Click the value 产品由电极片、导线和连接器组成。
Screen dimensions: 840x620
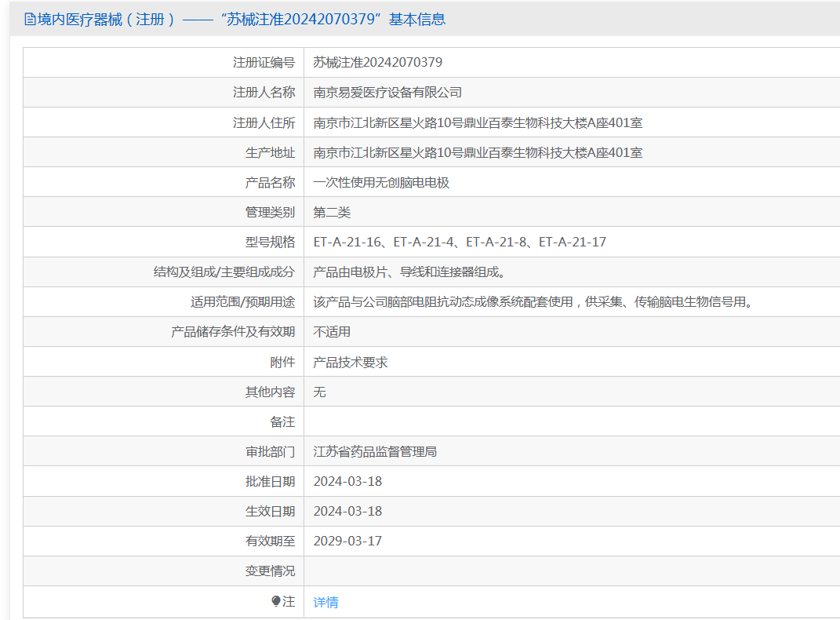[x=410, y=272]
